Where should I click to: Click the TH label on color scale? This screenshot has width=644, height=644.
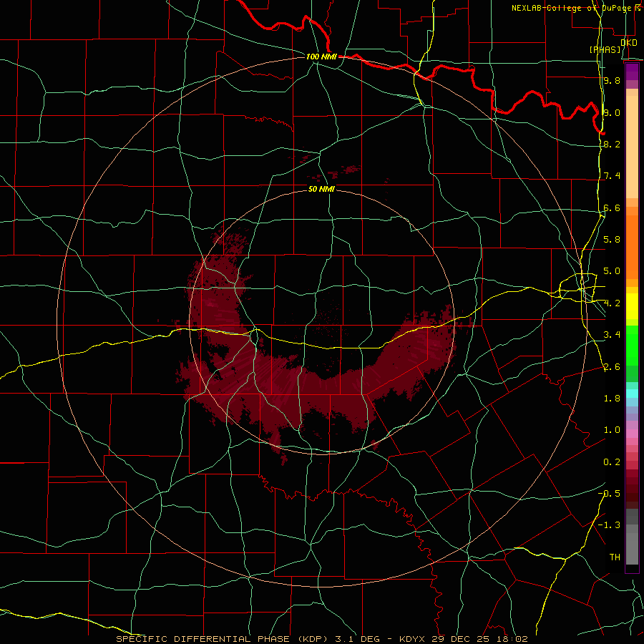pyautogui.click(x=615, y=557)
